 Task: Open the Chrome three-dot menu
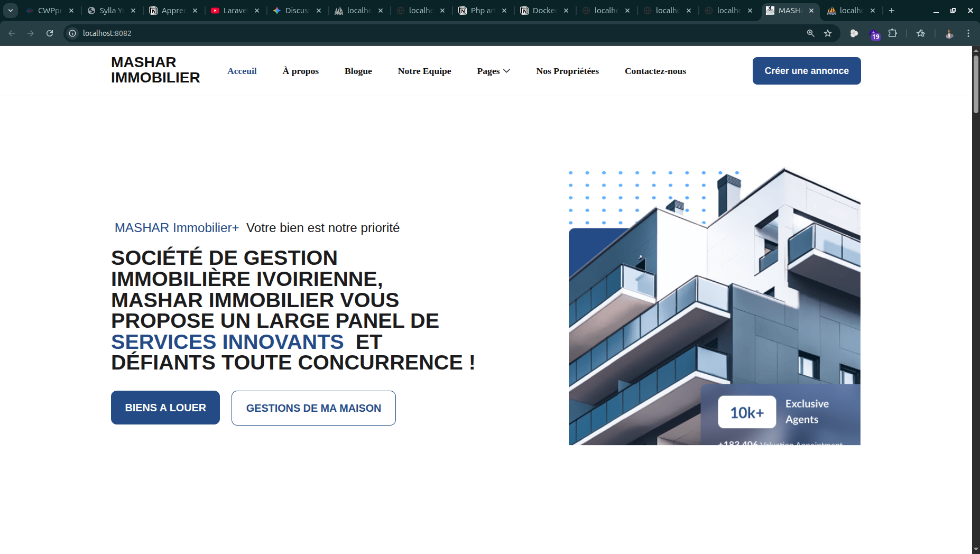(968, 33)
